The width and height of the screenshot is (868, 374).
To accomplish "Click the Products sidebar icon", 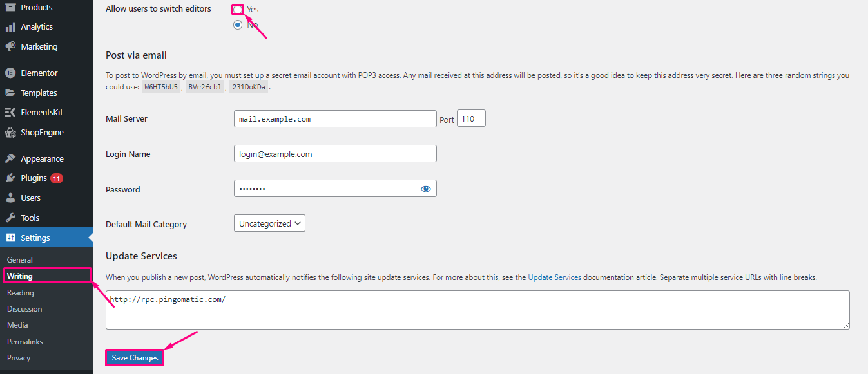I will tap(10, 7).
